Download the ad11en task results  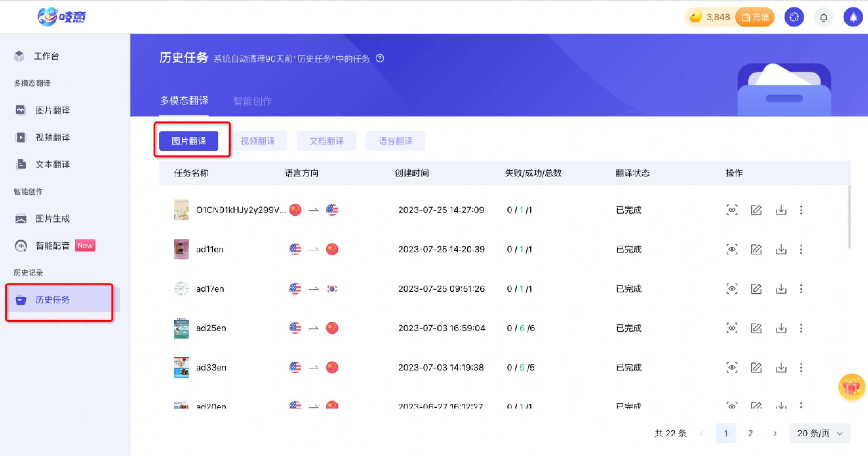click(x=781, y=249)
